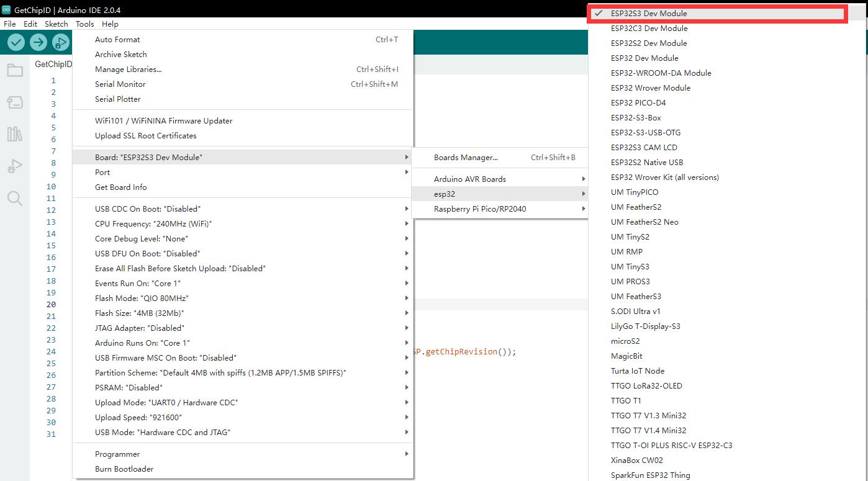Open the Boards Manager sidebar icon

(15, 102)
